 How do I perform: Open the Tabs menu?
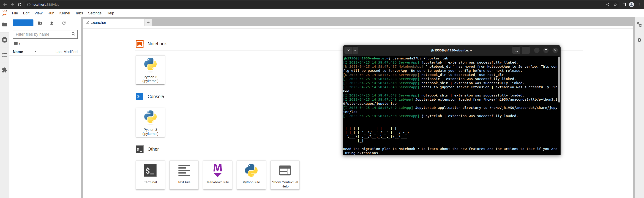(79, 13)
